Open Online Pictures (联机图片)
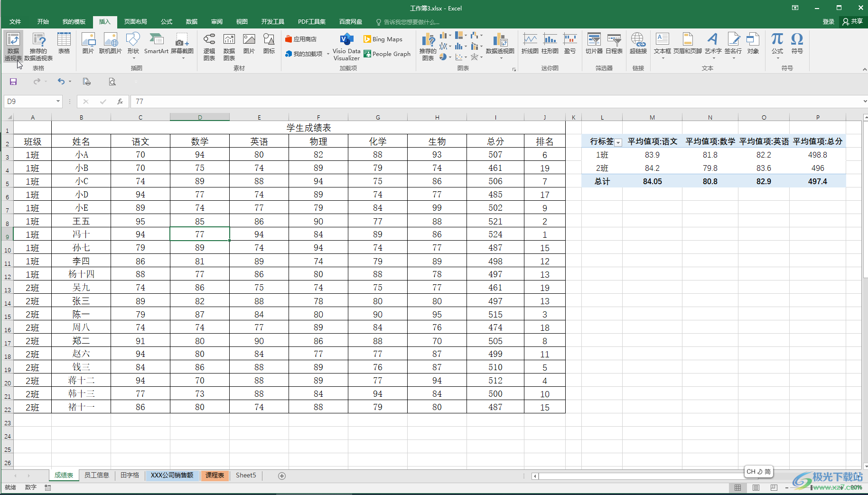868x495 pixels. pos(111,43)
